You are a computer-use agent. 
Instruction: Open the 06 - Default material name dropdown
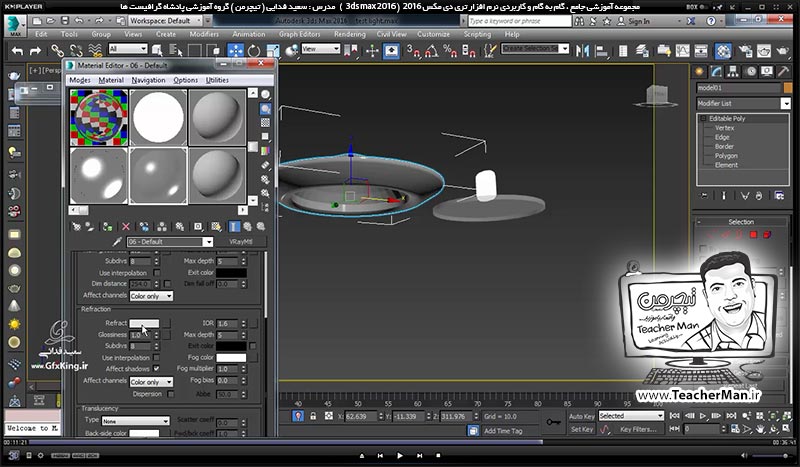pos(208,241)
